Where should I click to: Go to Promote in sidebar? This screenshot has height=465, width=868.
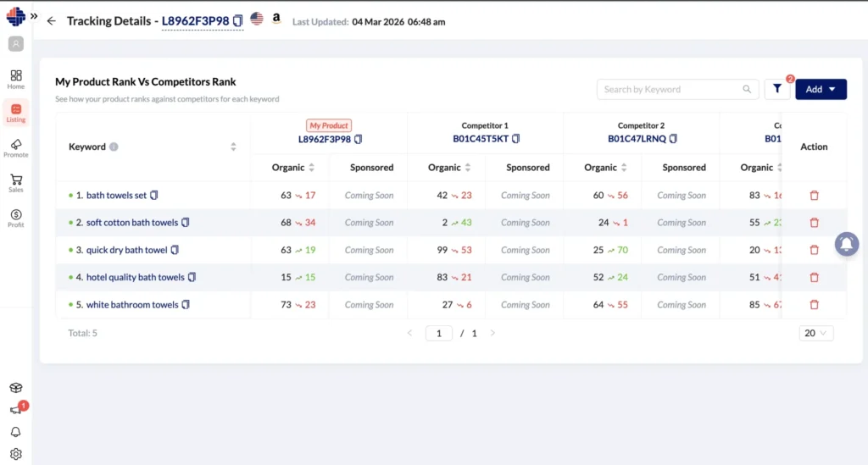pos(16,148)
